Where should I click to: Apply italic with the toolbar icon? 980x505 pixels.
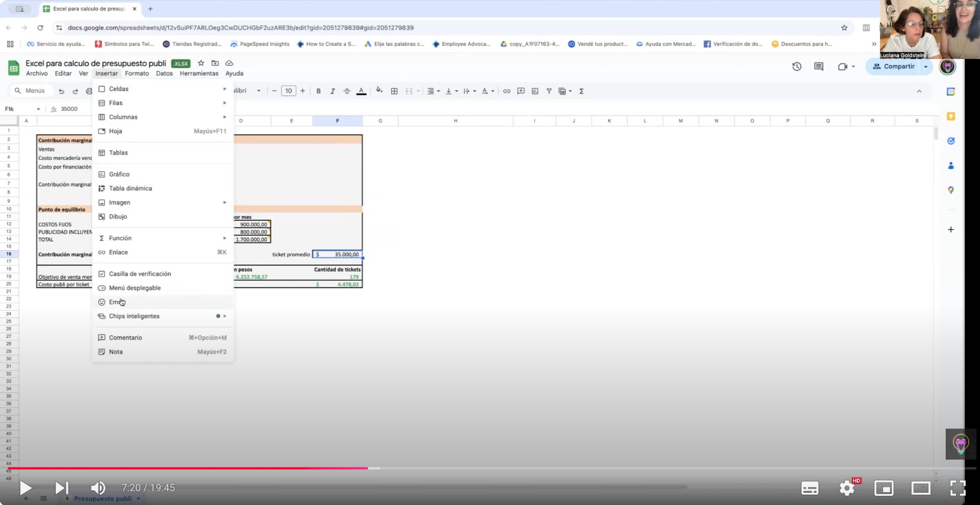coord(333,91)
